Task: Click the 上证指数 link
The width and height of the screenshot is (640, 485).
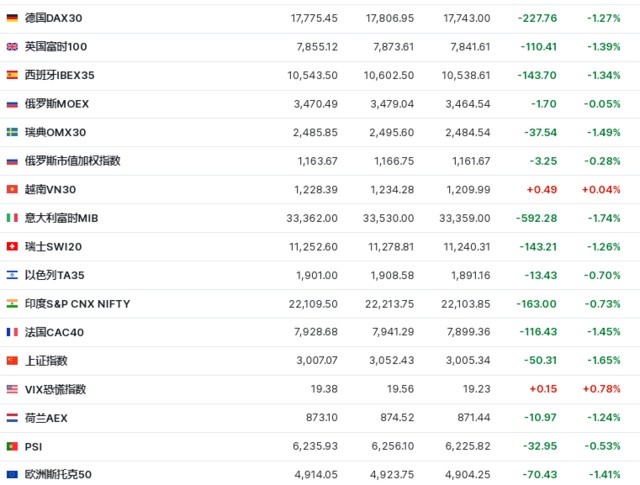Action: pyautogui.click(x=46, y=360)
